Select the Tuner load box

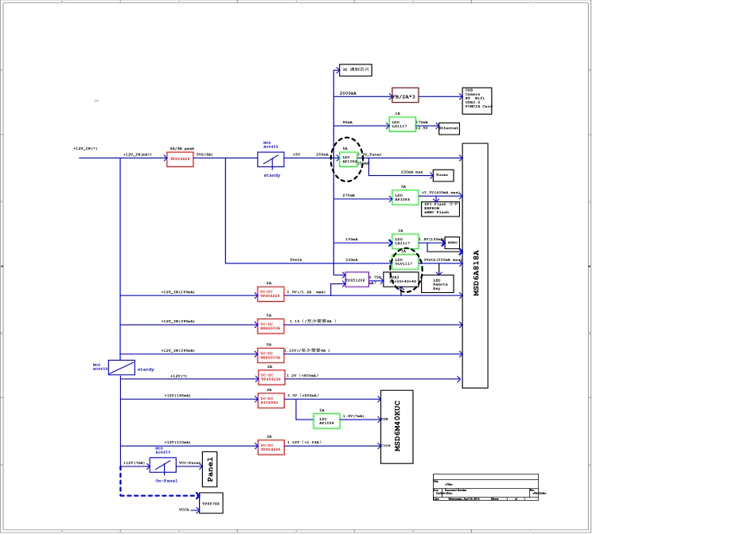click(x=443, y=175)
